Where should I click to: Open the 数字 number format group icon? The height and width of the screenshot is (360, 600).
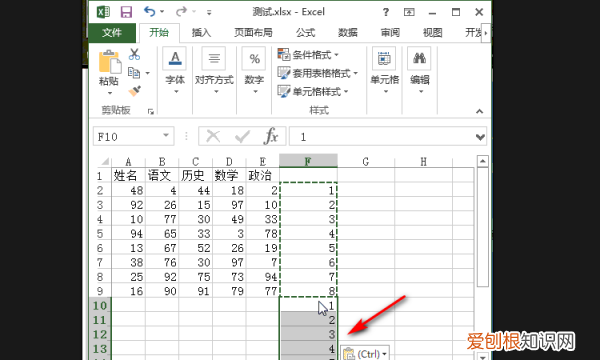tap(254, 58)
